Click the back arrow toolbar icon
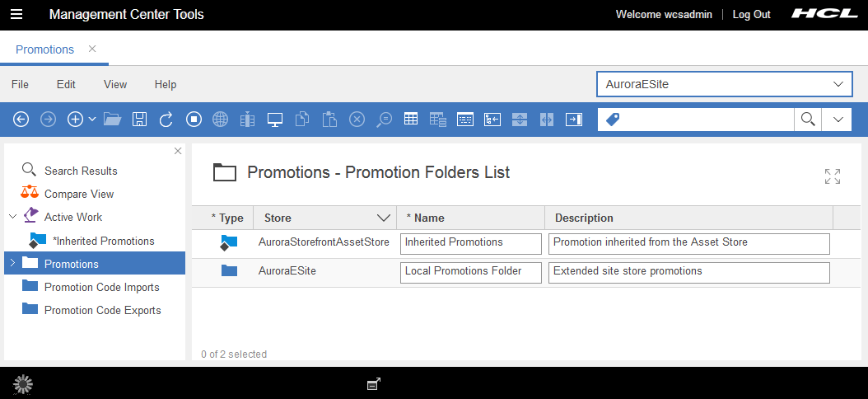This screenshot has width=868, height=399. [21, 120]
